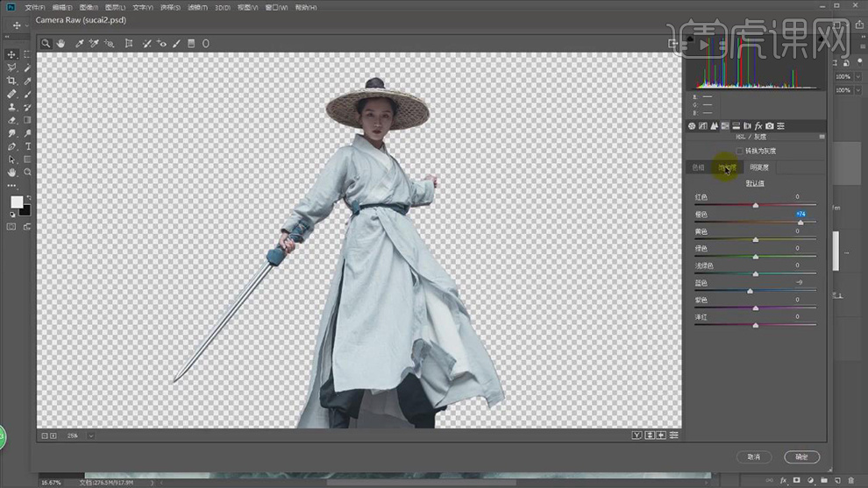
Task: Swap before and after settings
Action: [651, 435]
